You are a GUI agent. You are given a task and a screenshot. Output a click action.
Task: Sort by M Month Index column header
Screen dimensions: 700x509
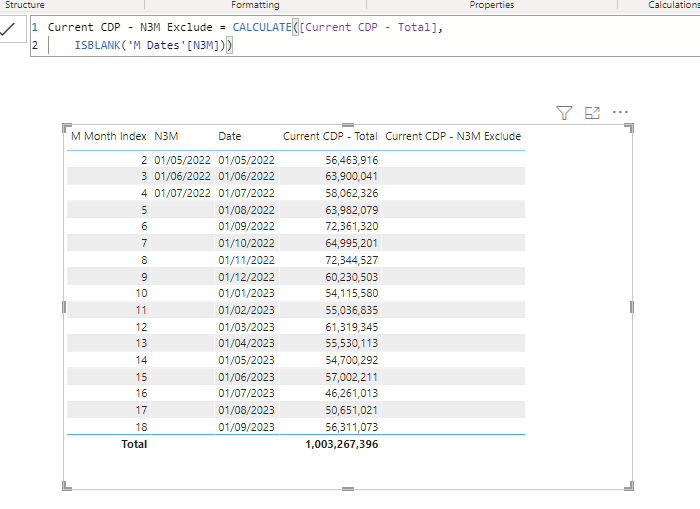[x=108, y=136]
